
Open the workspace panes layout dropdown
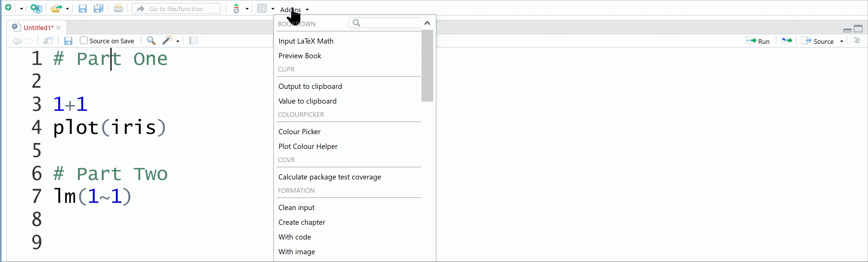click(273, 9)
